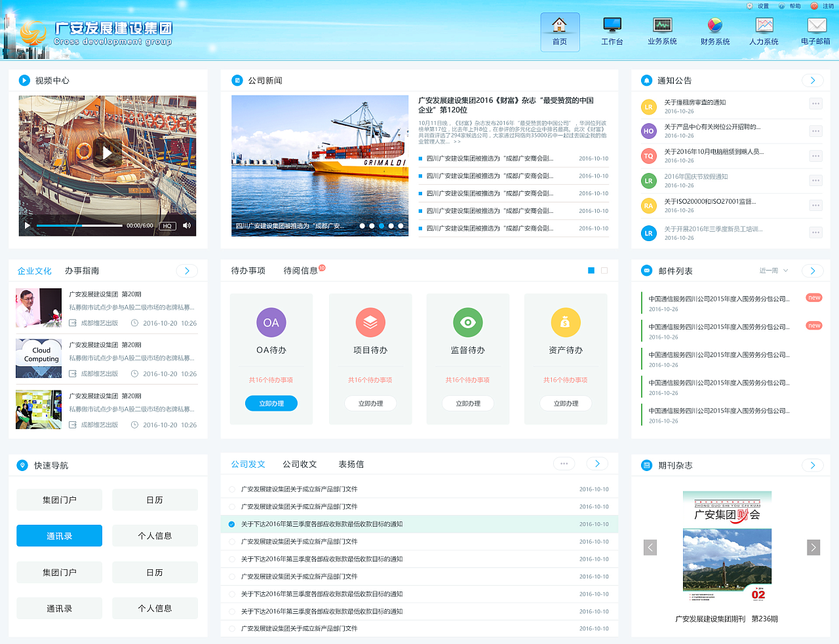Open the 财务系统 pie chart icon
This screenshot has height=644, width=839.
[714, 26]
